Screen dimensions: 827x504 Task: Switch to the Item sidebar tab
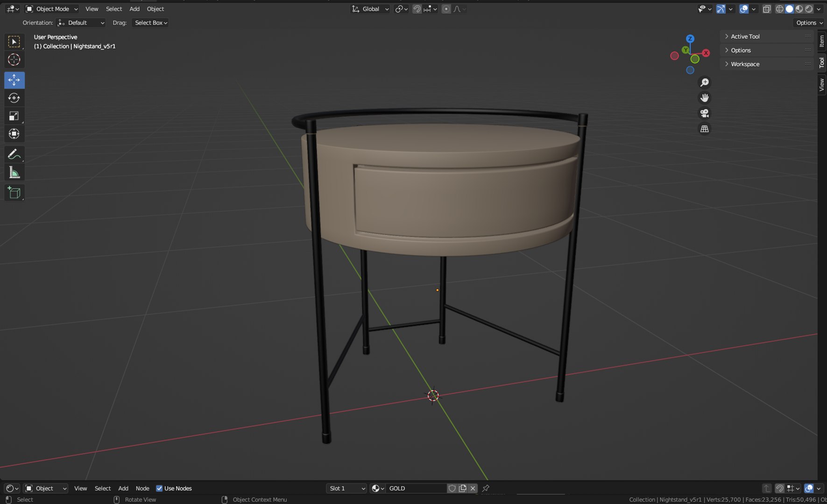point(821,41)
